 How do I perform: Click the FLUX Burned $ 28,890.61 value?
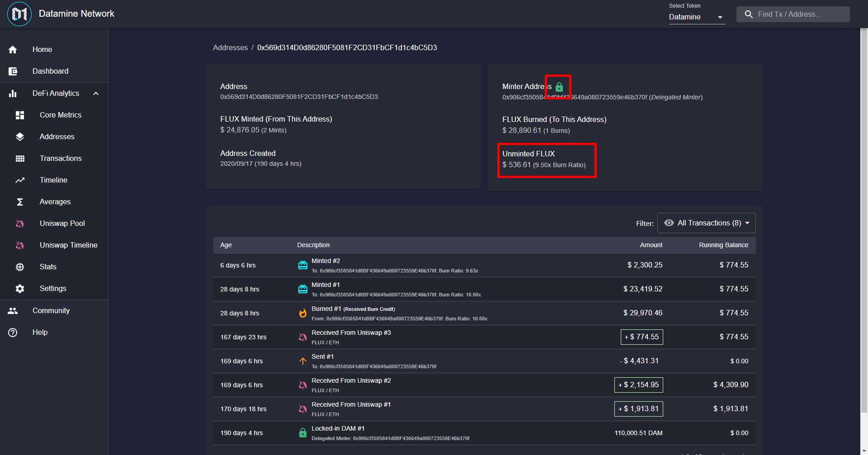pos(522,131)
